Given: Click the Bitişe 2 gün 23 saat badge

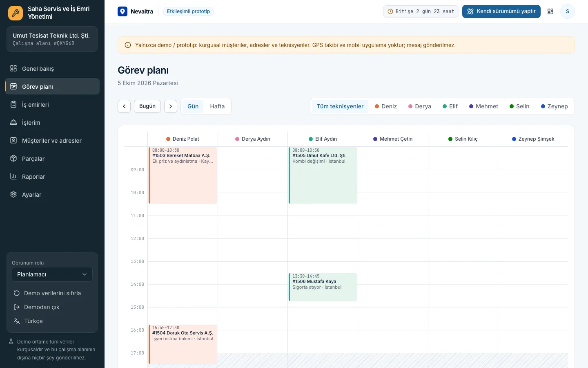Looking at the screenshot, I should 421,11.
